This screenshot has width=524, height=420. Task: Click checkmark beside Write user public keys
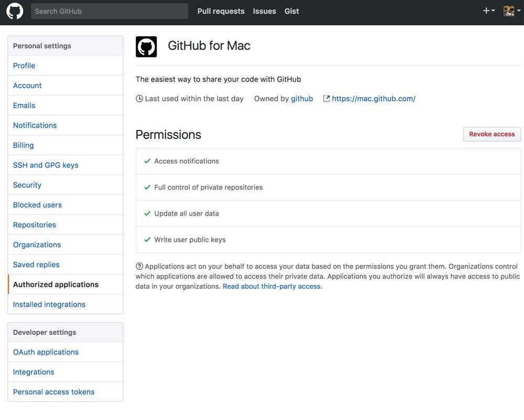[147, 239]
